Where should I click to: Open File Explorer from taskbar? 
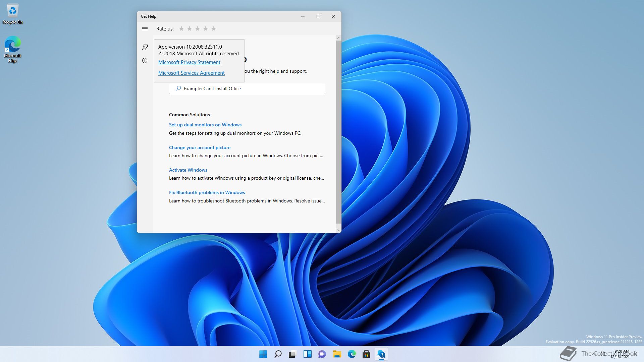337,354
